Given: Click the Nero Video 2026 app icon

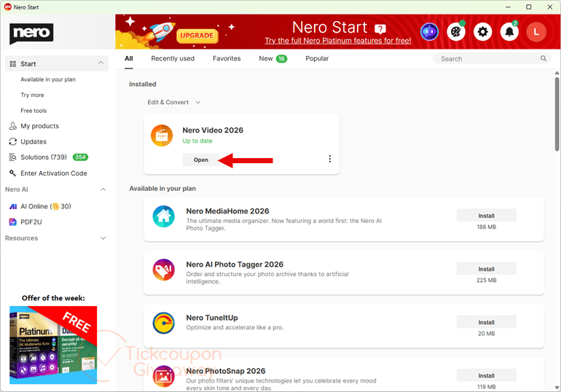Looking at the screenshot, I should pyautogui.click(x=162, y=136).
